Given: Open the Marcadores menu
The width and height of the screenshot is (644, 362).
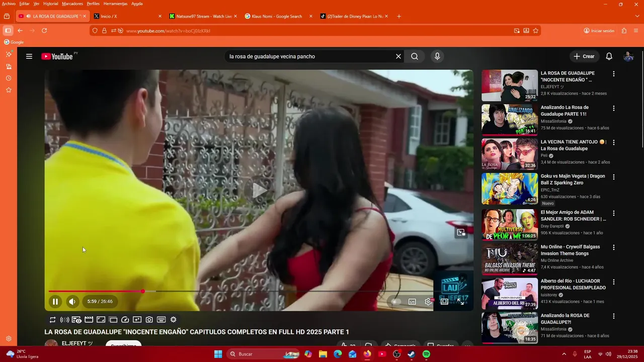Looking at the screenshot, I should [72, 4].
